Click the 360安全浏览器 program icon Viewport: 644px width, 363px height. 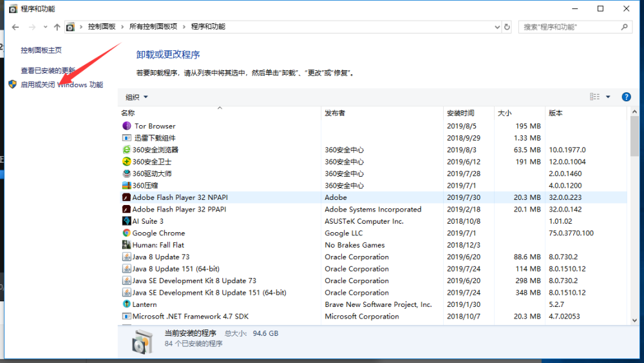click(x=126, y=150)
